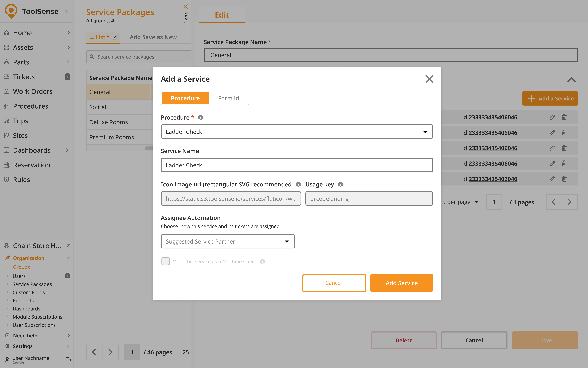
Task: Click the Tickets icon in sidebar
Action: coord(7,77)
